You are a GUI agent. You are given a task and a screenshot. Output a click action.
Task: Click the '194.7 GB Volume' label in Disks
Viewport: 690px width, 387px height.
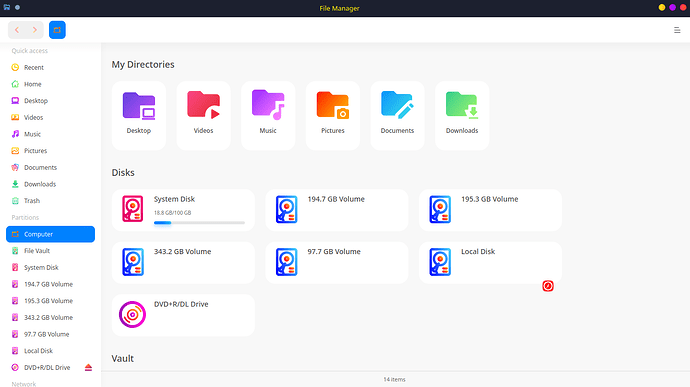[x=336, y=199]
